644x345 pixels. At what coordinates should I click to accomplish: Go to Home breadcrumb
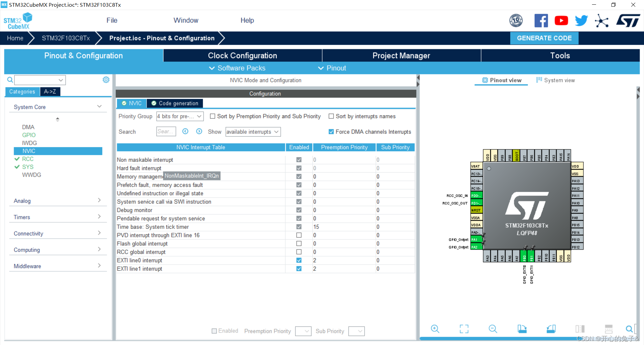(15, 38)
